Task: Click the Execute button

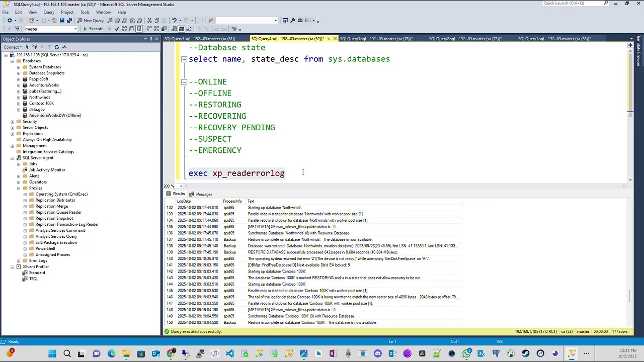Action: pyautogui.click(x=93, y=29)
